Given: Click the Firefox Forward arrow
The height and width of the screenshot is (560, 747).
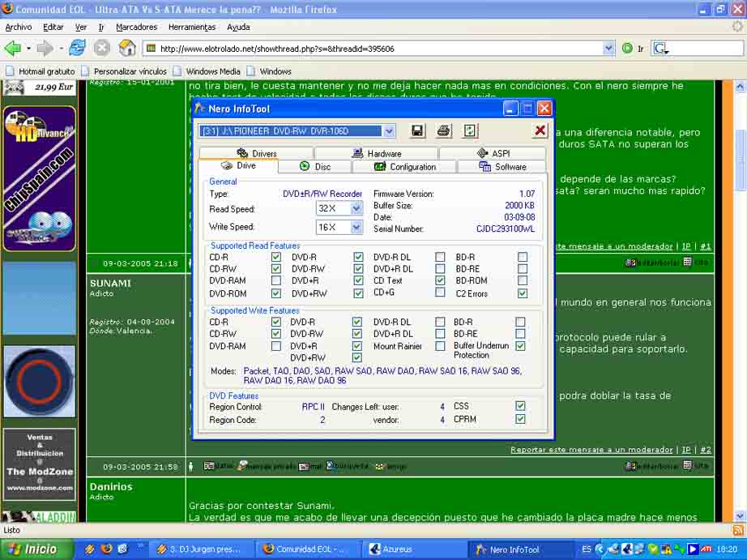Looking at the screenshot, I should coord(45,48).
